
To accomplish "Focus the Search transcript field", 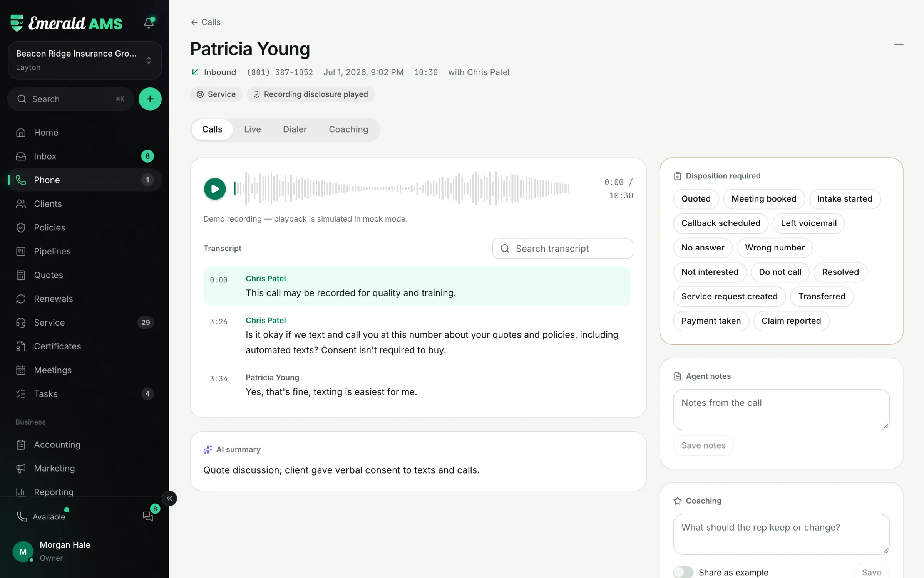I will pos(562,249).
